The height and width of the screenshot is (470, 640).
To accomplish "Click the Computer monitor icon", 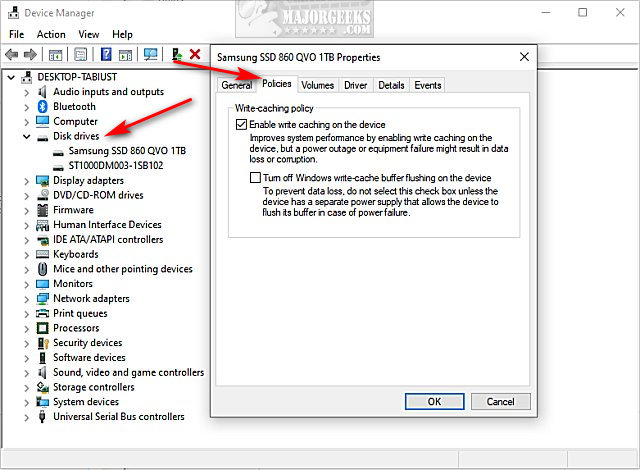I will tap(42, 121).
